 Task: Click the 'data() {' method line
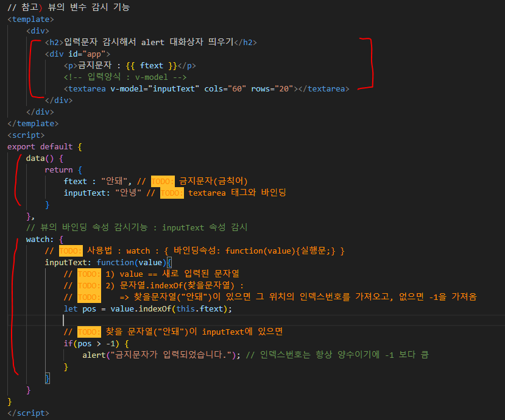(44, 158)
